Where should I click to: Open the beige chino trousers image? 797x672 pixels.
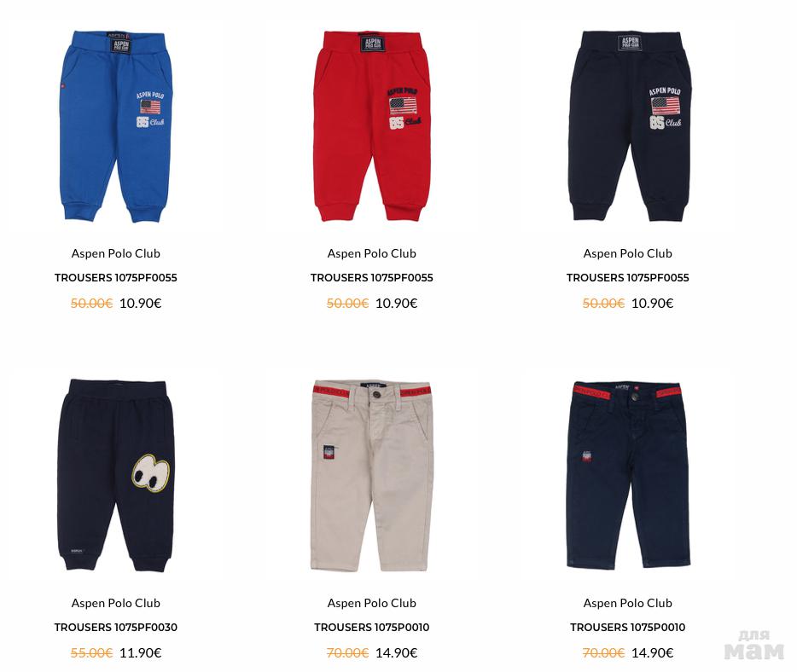pyautogui.click(x=372, y=475)
